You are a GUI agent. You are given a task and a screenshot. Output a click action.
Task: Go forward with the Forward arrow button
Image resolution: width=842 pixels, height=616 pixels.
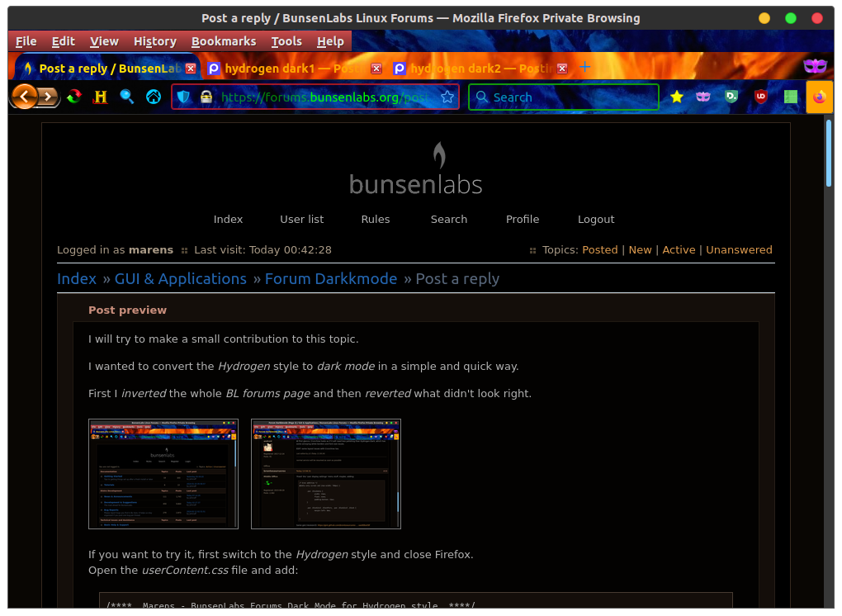(x=49, y=97)
